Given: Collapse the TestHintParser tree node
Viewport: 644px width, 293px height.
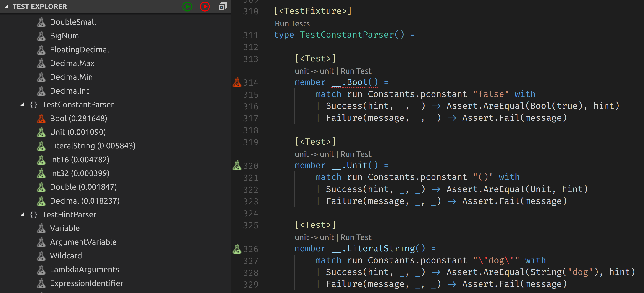Looking at the screenshot, I should pos(22,214).
